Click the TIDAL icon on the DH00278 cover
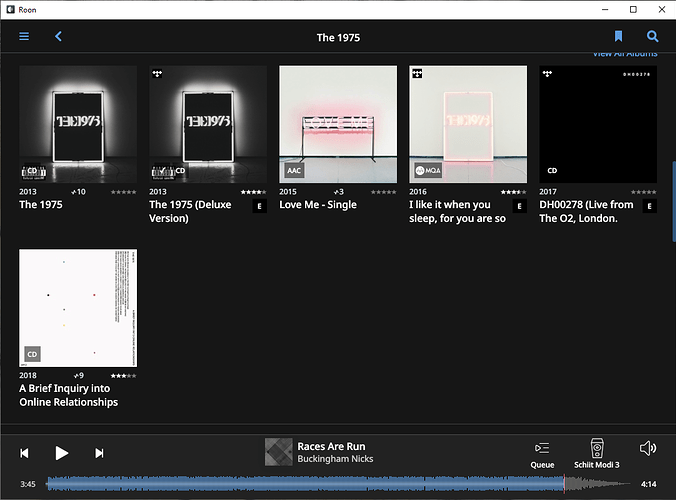The width and height of the screenshot is (676, 500). [x=548, y=73]
